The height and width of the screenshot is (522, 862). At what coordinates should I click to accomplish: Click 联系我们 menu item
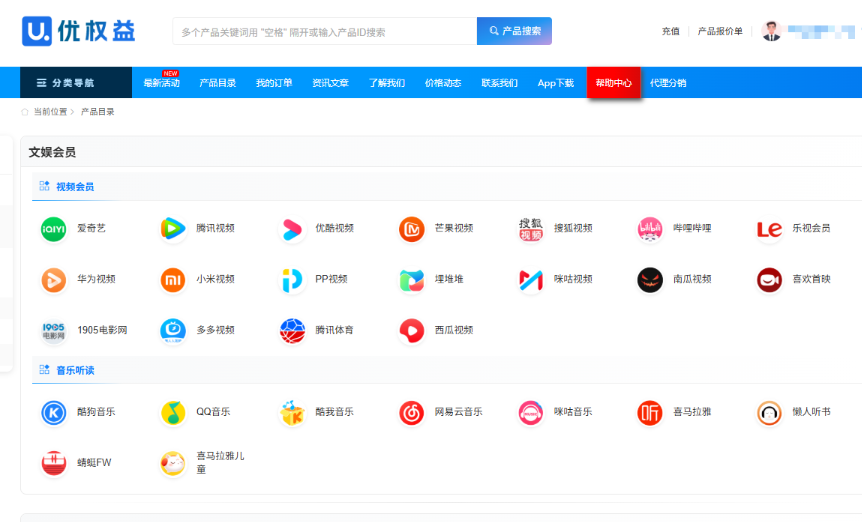(499, 83)
